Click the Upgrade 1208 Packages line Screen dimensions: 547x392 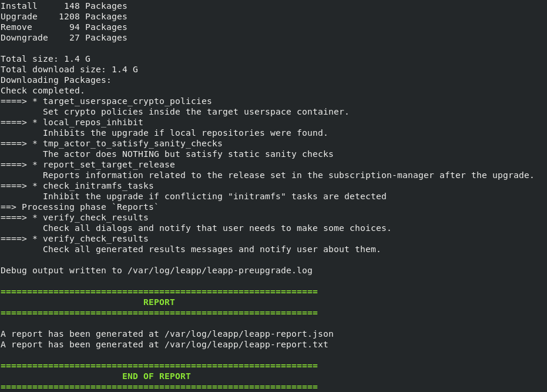[x=63, y=16]
